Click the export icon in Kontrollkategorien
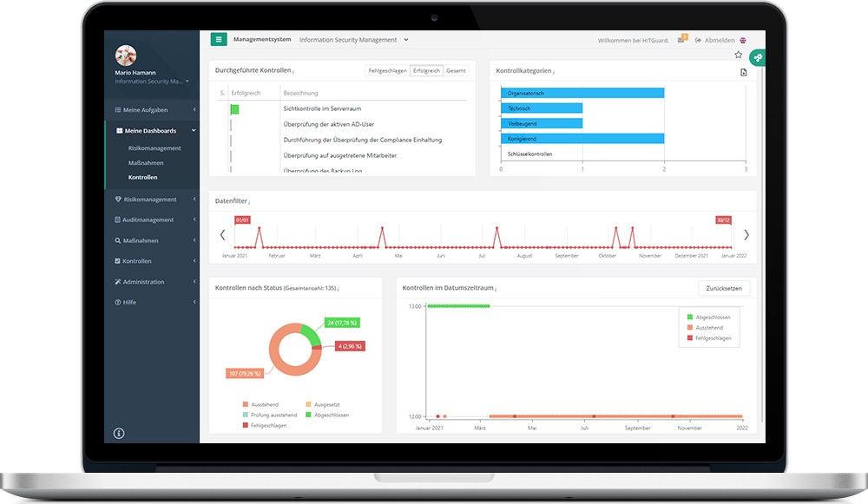This screenshot has height=504, width=868. pyautogui.click(x=744, y=73)
